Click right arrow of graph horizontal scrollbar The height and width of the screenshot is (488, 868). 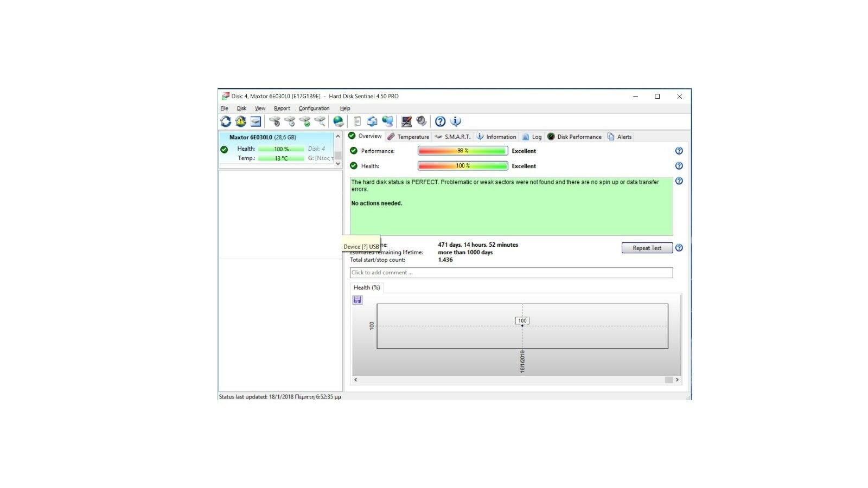677,380
